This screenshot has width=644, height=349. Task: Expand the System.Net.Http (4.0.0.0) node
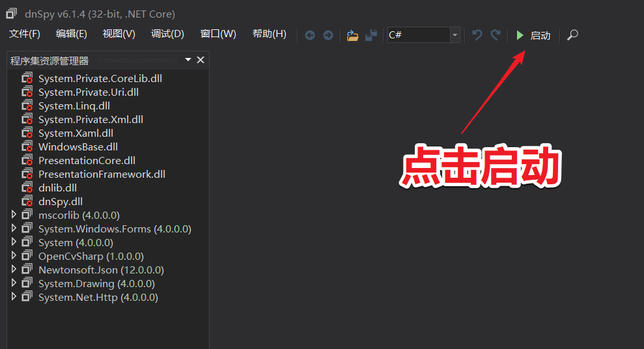point(14,296)
